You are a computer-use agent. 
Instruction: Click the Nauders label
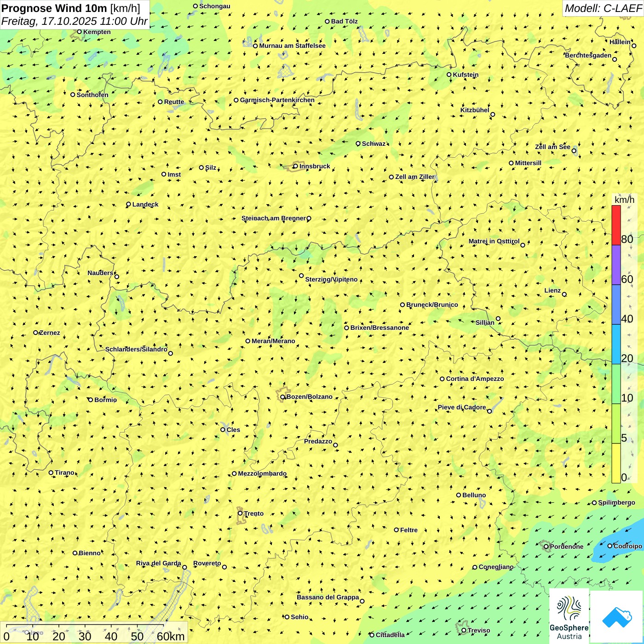[x=100, y=273]
